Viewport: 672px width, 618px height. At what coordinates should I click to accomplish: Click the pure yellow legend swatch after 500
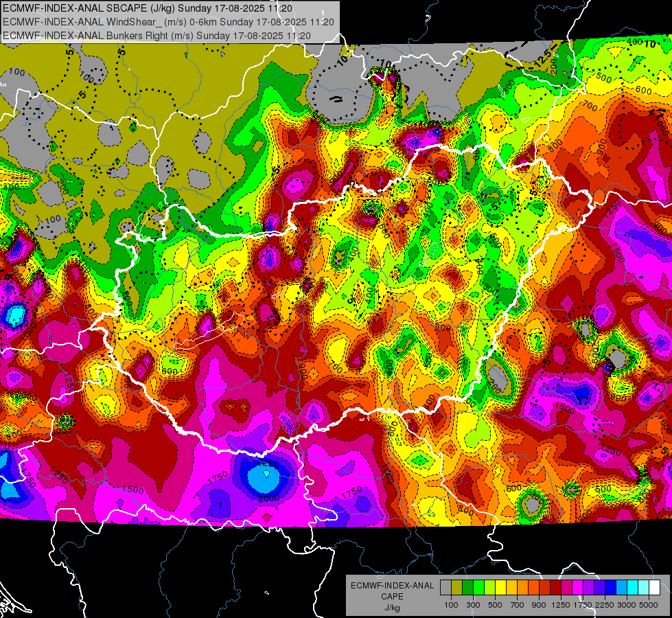pos(500,587)
